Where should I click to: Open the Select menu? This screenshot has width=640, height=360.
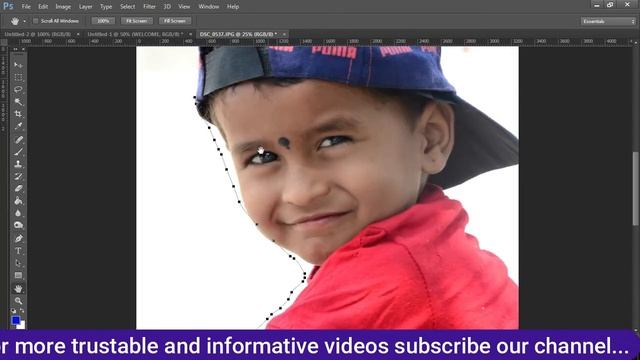pos(127,7)
